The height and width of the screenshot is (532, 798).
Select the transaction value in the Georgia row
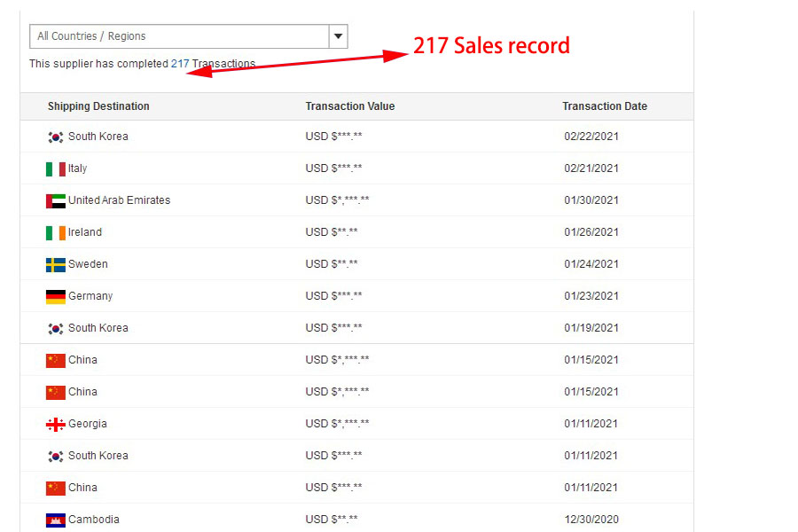click(337, 424)
